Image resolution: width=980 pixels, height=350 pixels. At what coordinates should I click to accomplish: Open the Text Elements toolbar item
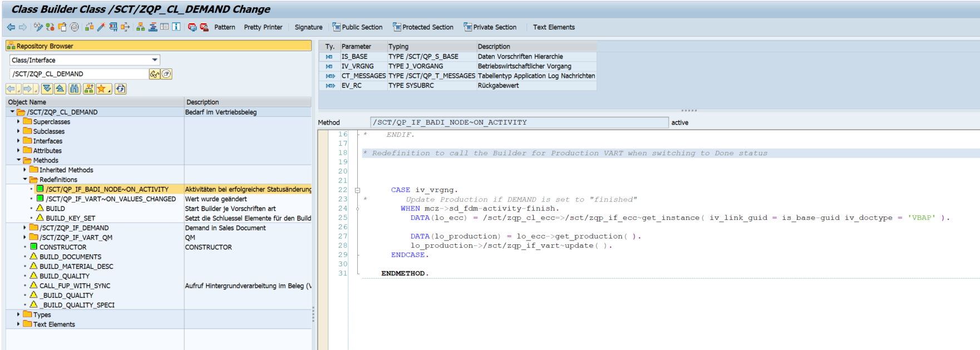553,27
